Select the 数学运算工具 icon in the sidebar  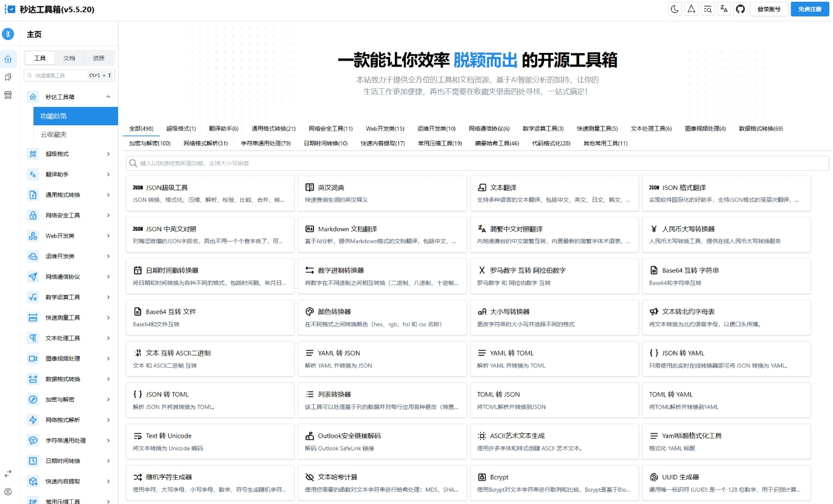click(x=32, y=297)
